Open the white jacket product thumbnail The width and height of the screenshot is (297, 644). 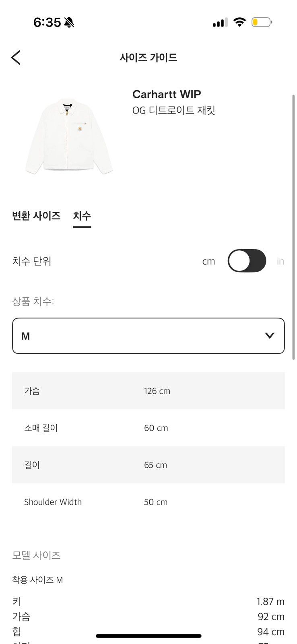[69, 136]
